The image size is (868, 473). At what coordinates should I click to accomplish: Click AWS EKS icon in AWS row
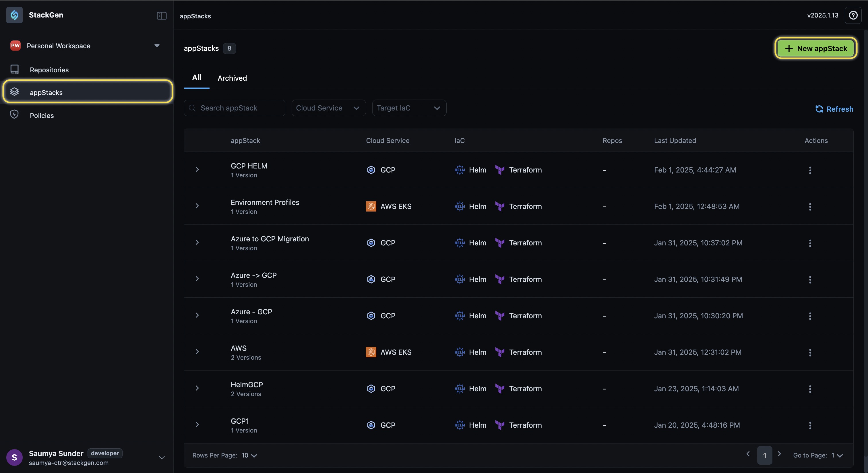[x=371, y=352]
